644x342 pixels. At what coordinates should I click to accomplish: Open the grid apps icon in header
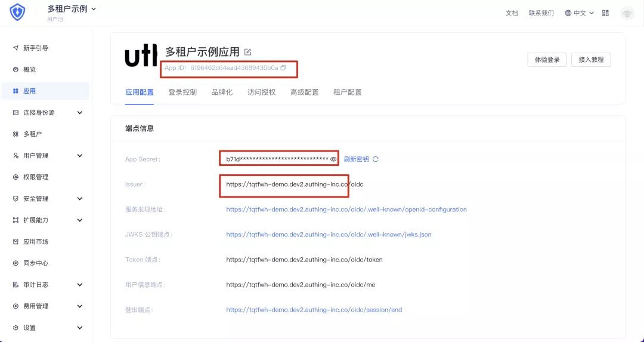click(605, 13)
